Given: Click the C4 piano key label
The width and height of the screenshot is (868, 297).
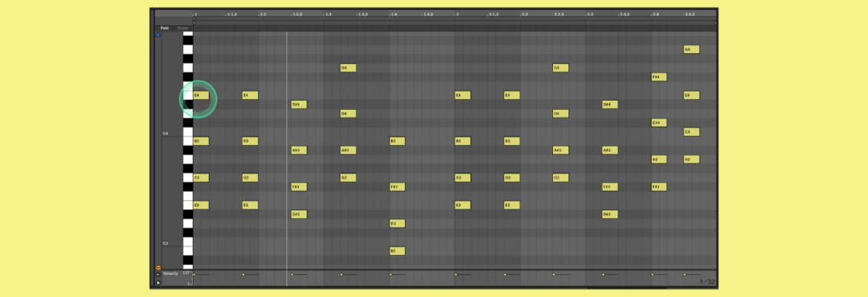Looking at the screenshot, I should click(x=165, y=134).
